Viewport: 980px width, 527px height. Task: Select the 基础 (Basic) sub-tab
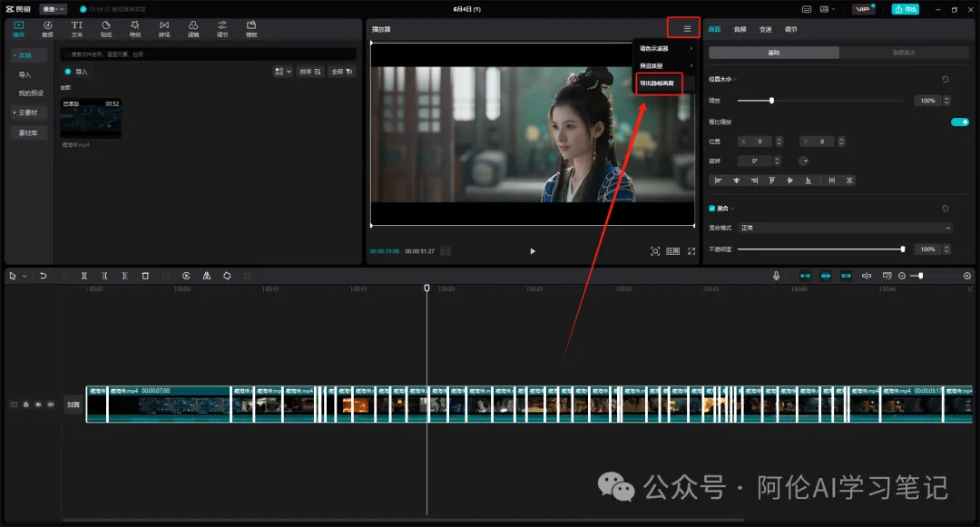click(774, 53)
